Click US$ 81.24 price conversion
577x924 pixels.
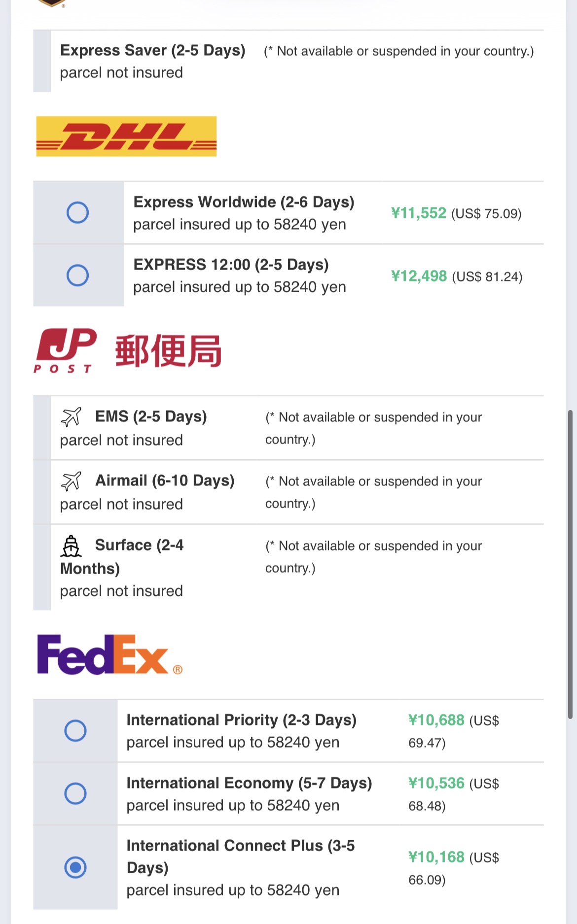coord(487,277)
